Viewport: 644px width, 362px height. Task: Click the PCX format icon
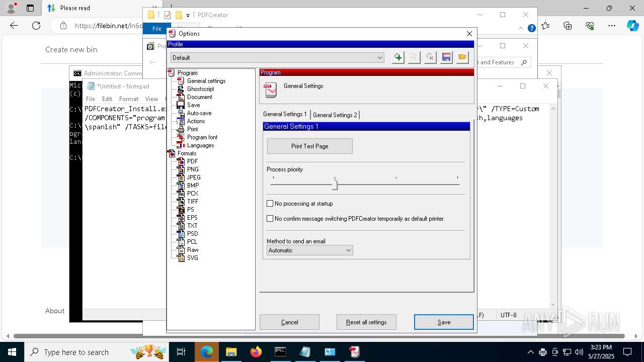pos(181,194)
